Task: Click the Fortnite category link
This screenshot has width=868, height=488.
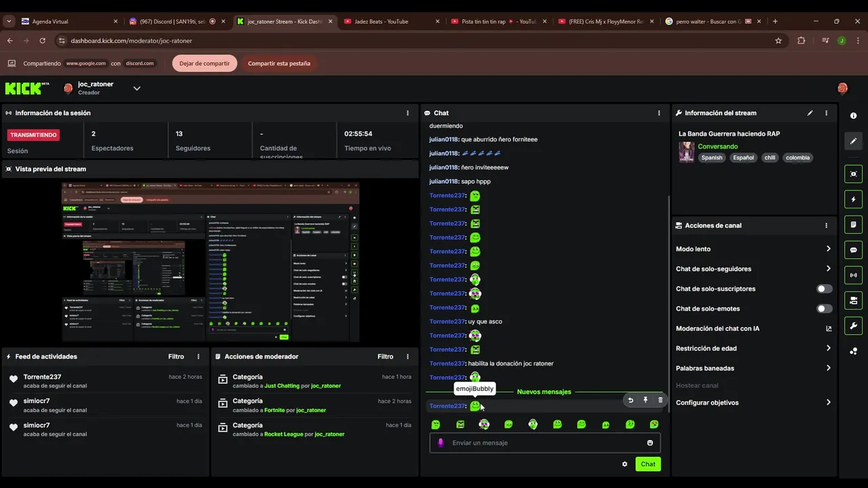Action: click(275, 410)
